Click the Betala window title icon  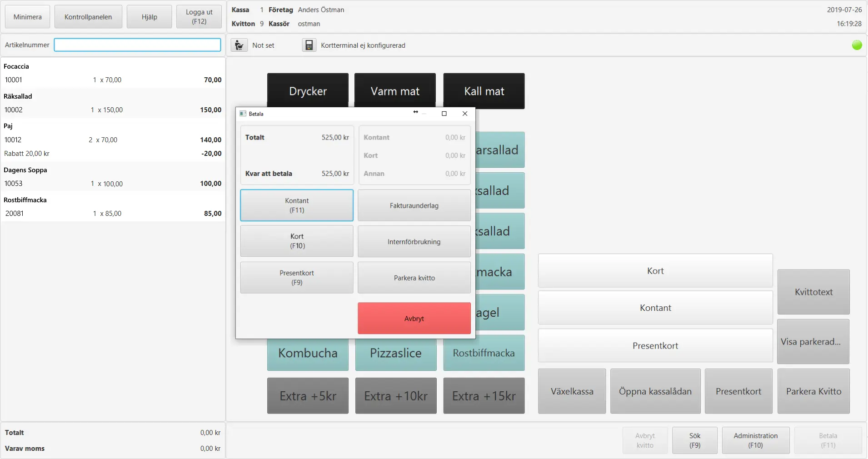coord(243,114)
